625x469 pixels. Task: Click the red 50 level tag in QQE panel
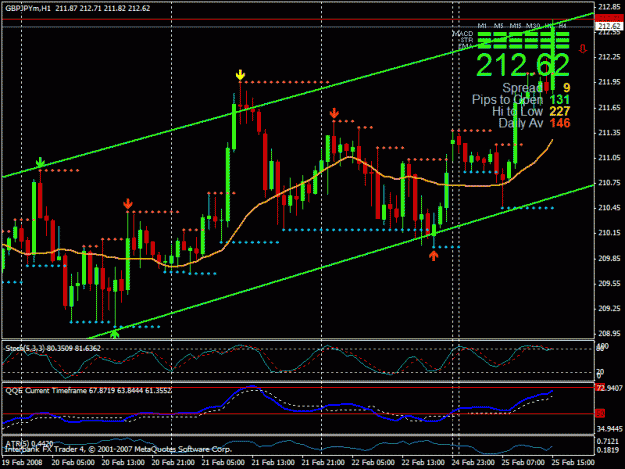pos(600,414)
